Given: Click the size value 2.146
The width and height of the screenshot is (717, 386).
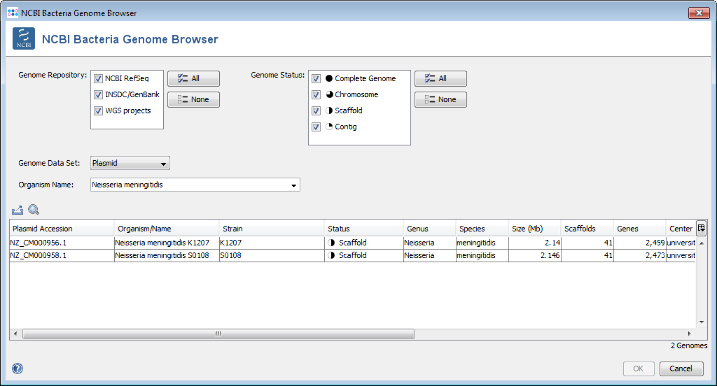Looking at the screenshot, I should [x=550, y=256].
